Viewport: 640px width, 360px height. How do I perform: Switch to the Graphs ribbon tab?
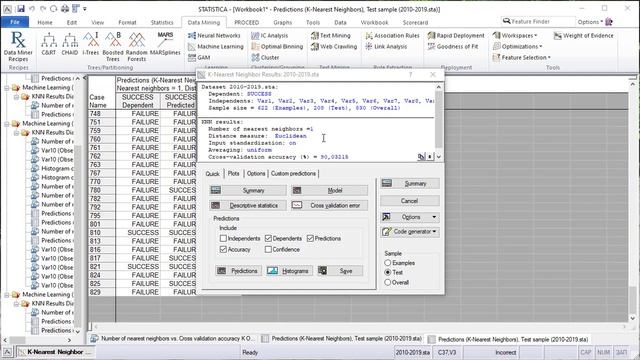[282, 22]
